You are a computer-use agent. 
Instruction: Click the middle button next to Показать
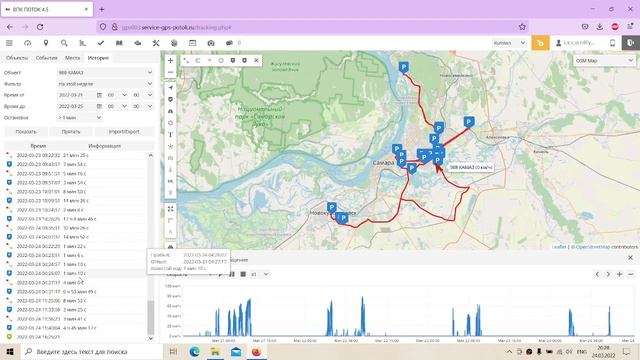click(71, 132)
